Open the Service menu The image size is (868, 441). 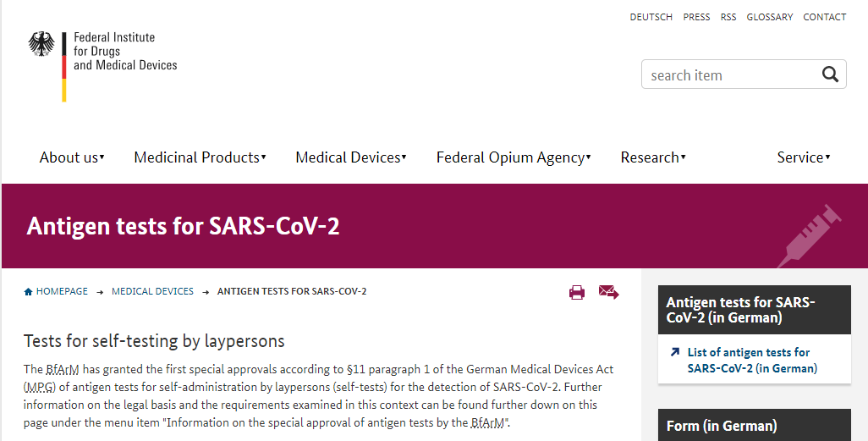[x=804, y=157]
